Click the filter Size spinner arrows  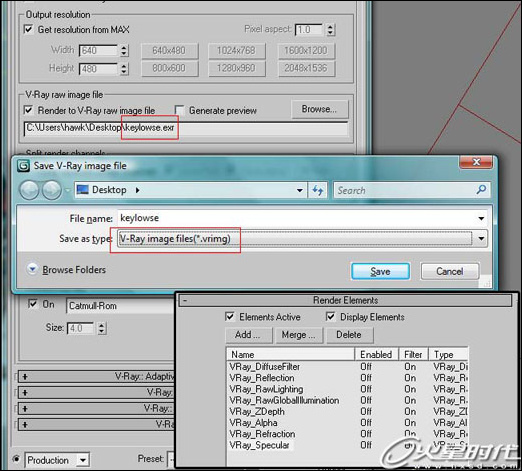click(102, 328)
